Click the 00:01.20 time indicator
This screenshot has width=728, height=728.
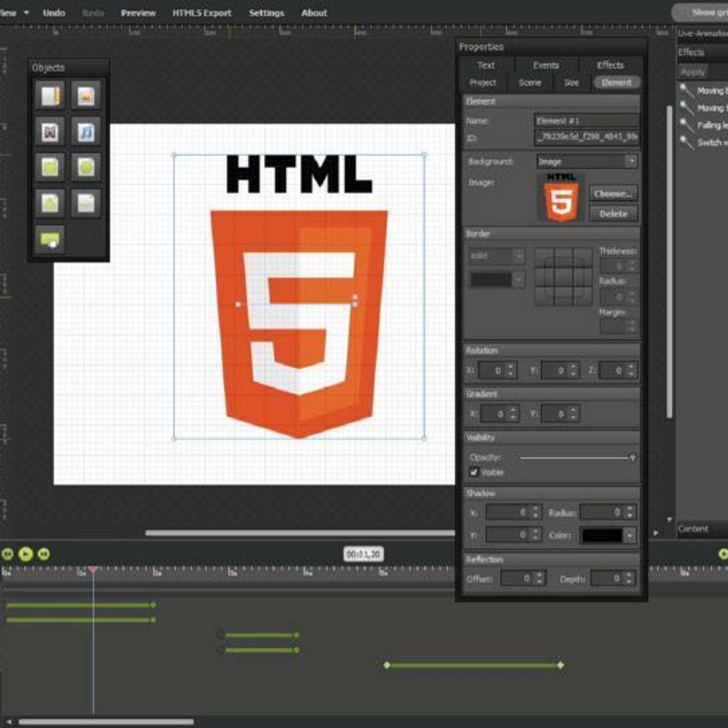click(x=363, y=554)
